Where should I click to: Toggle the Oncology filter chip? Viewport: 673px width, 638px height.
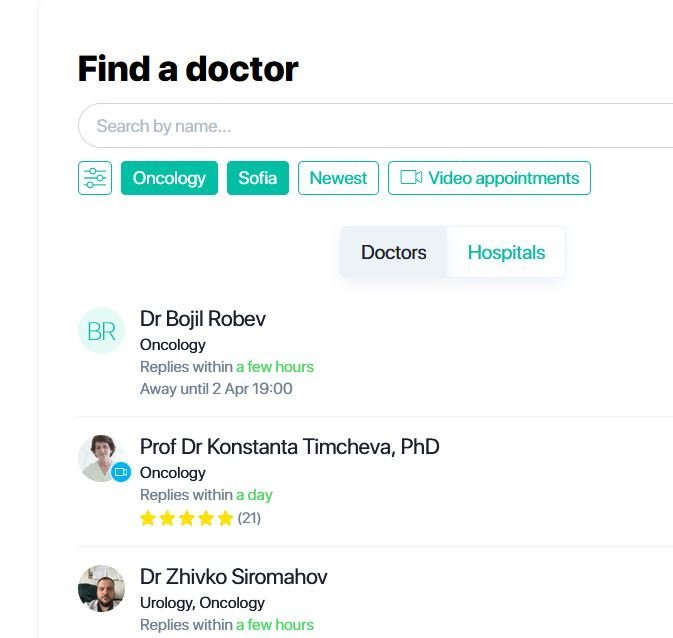pos(169,178)
